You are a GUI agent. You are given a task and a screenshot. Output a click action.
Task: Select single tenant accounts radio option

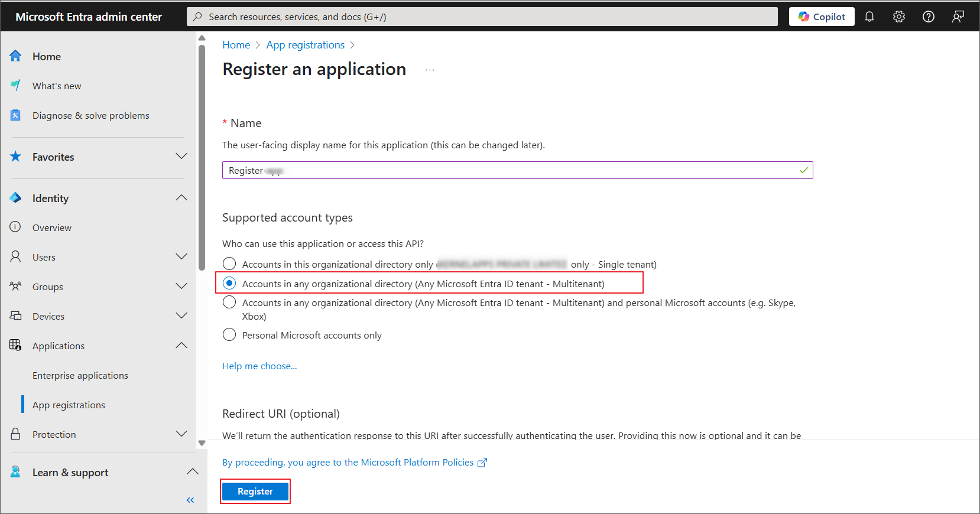point(229,263)
